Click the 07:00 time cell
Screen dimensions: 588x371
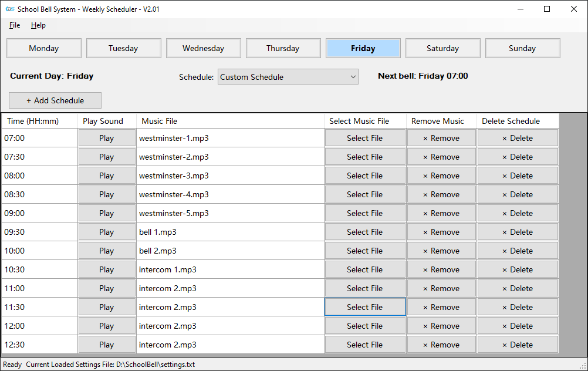[39, 138]
